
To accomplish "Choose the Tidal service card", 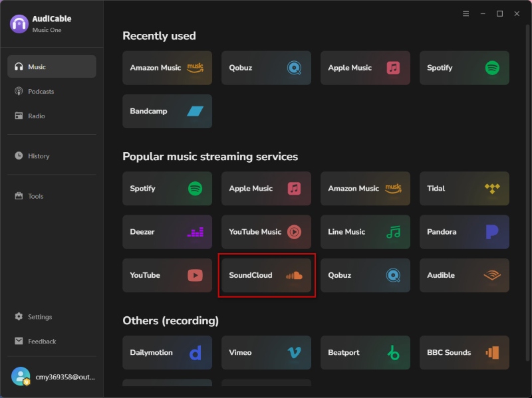I will pos(464,189).
